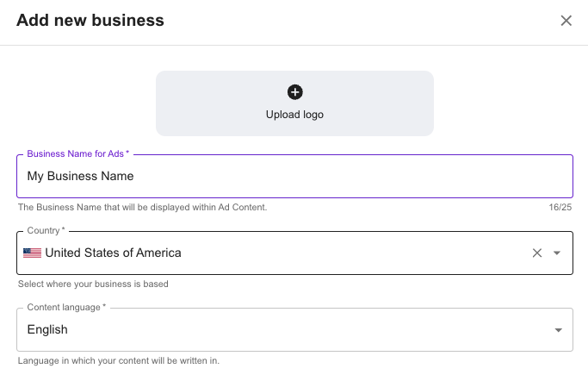Click United States of America country text
This screenshot has width=588, height=381.
(x=113, y=253)
